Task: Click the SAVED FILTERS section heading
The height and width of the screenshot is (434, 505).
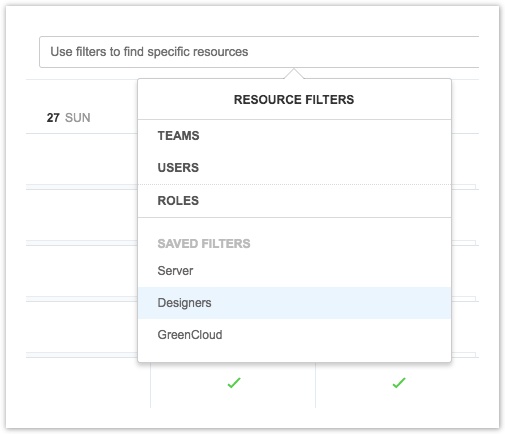Action: pos(204,244)
